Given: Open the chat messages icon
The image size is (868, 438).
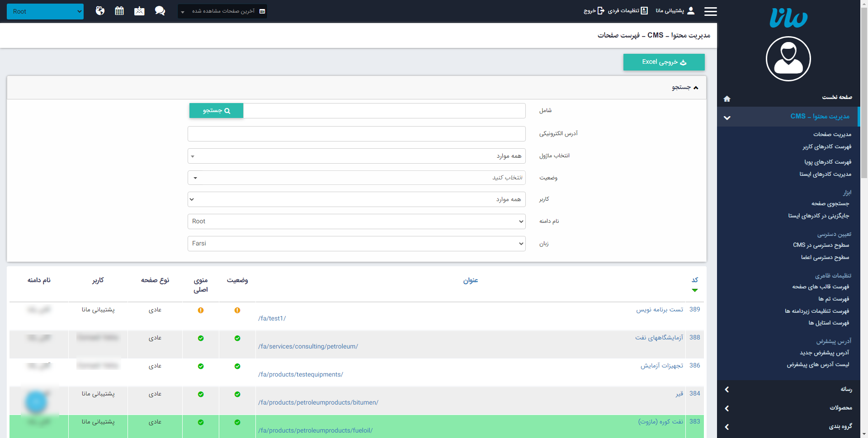Looking at the screenshot, I should (160, 10).
